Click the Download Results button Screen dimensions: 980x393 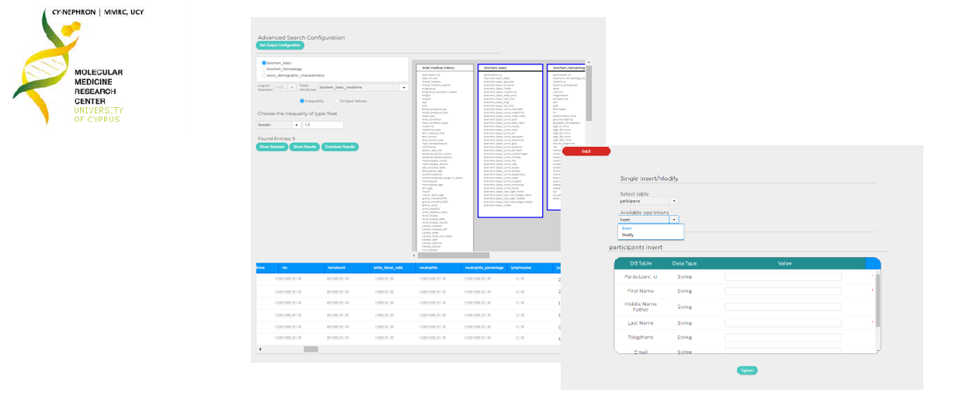click(339, 147)
